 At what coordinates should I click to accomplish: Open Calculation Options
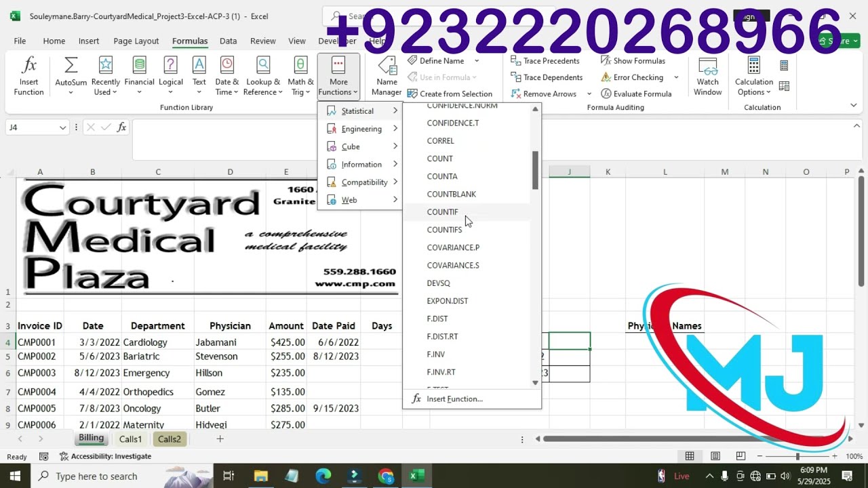(753, 76)
